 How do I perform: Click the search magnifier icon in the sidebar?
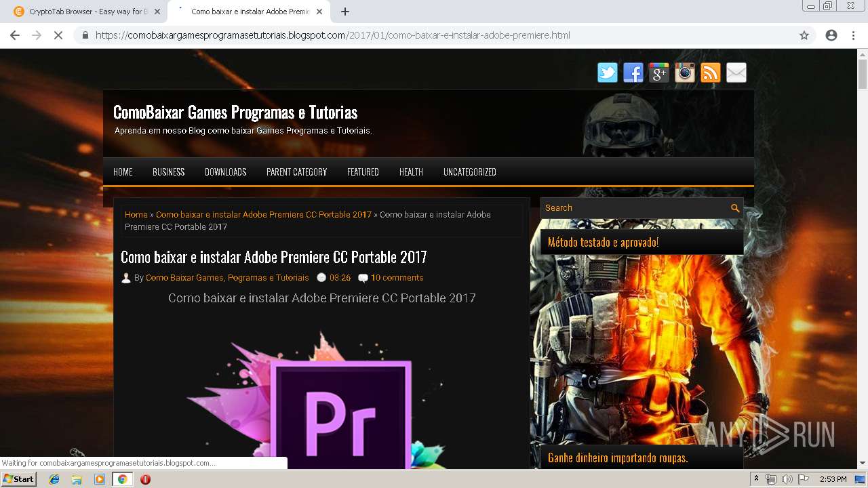click(734, 208)
